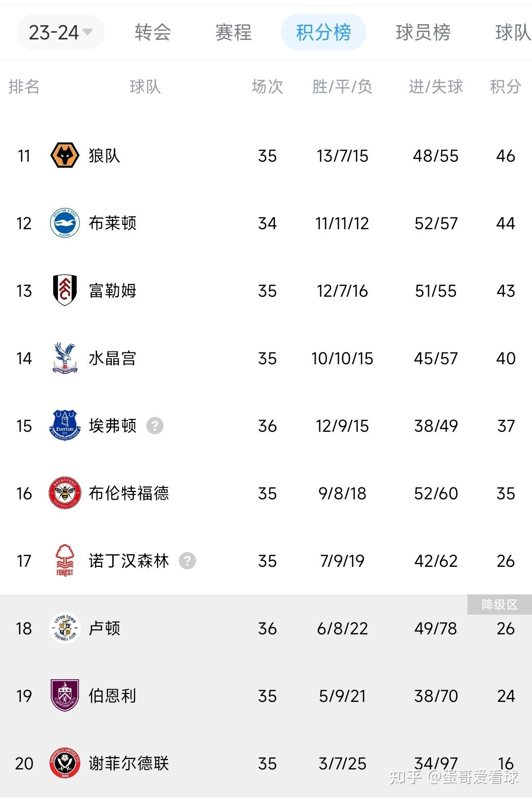The image size is (532, 799).
Task: Click the question mark icon beside 诺丁汉森林
Action: pyautogui.click(x=188, y=561)
